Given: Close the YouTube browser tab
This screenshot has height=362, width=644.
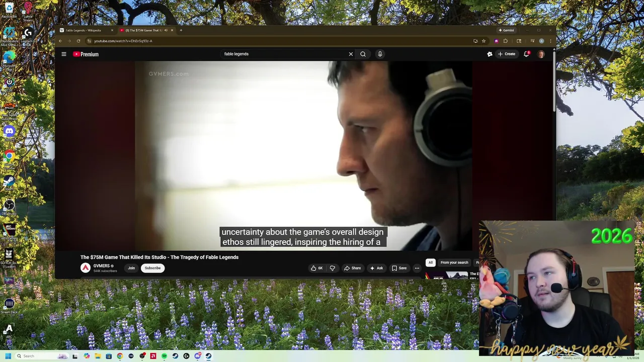Looking at the screenshot, I should [172, 30].
